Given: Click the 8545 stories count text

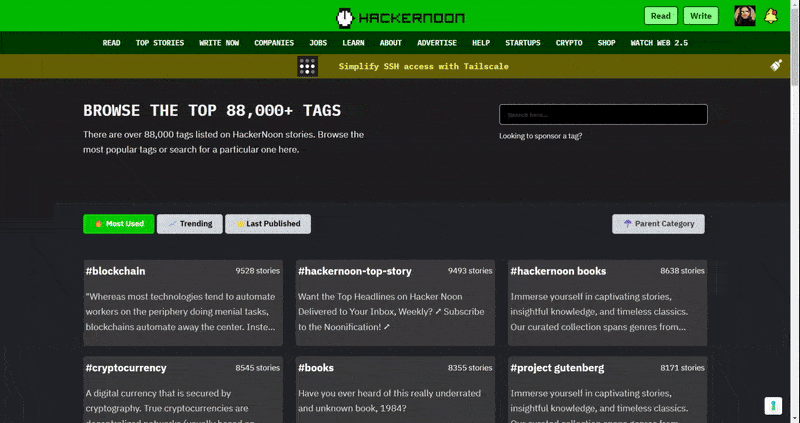Looking at the screenshot, I should 258,368.
